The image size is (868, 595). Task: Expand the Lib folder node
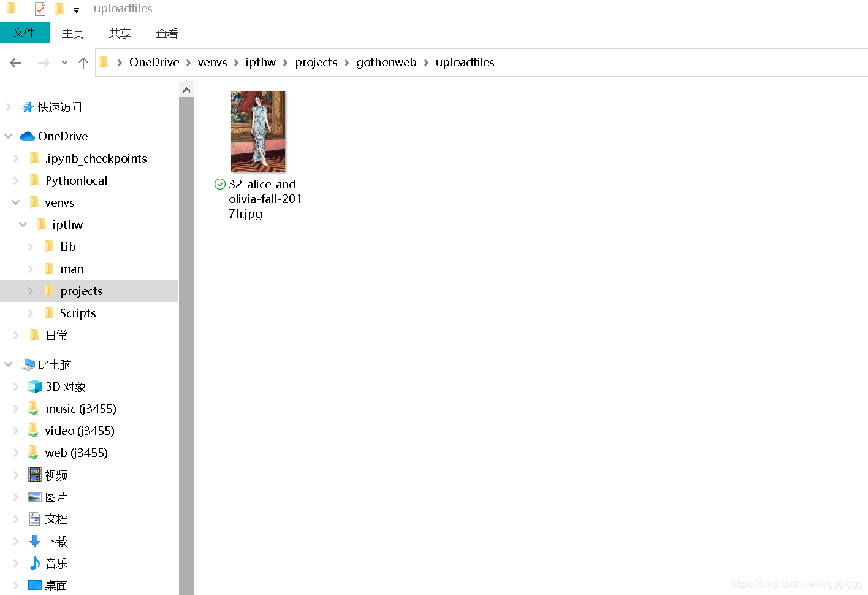(31, 247)
